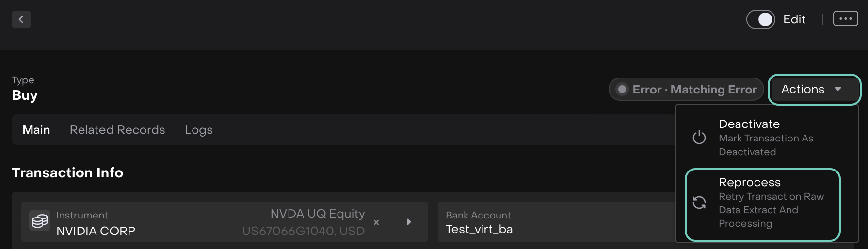Click the Error Matching Error status badge

686,90
